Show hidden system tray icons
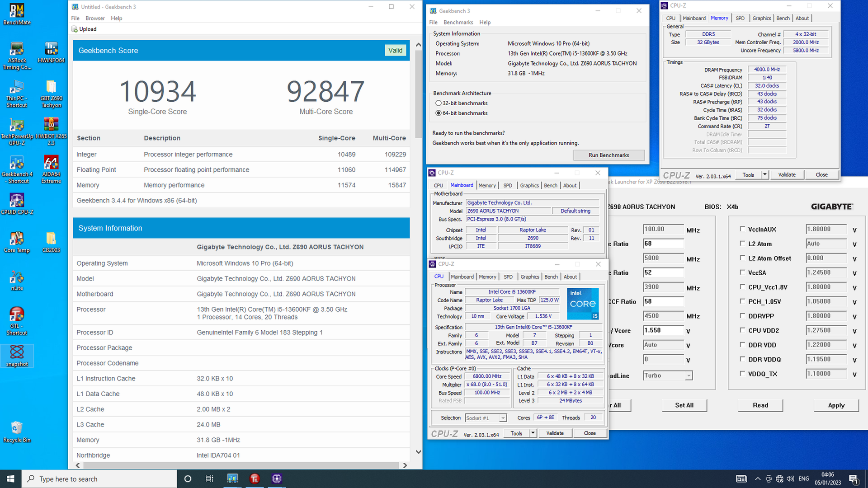The image size is (868, 488). (x=757, y=479)
